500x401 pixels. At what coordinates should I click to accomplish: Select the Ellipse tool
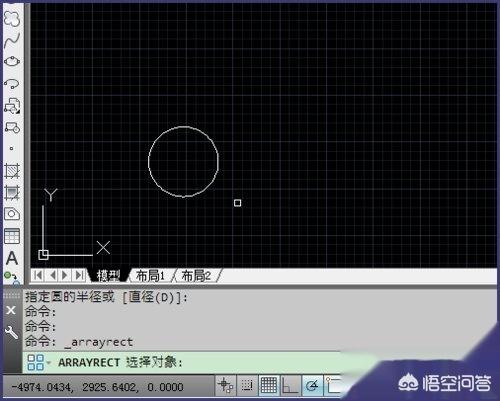click(x=12, y=62)
